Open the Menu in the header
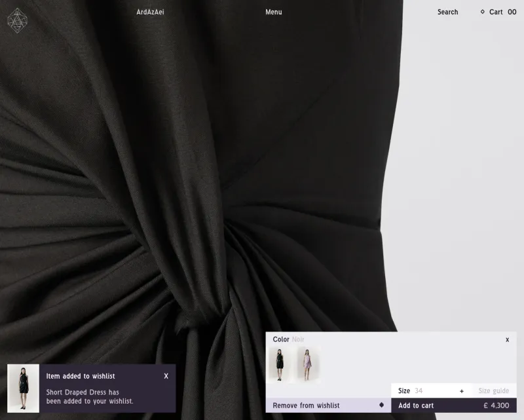The width and height of the screenshot is (524, 420). pos(273,12)
